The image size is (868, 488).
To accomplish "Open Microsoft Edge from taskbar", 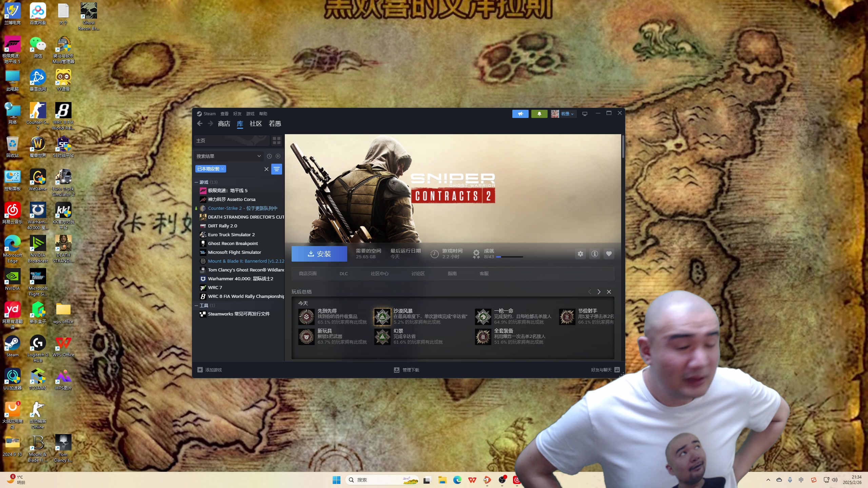I will click(x=457, y=480).
